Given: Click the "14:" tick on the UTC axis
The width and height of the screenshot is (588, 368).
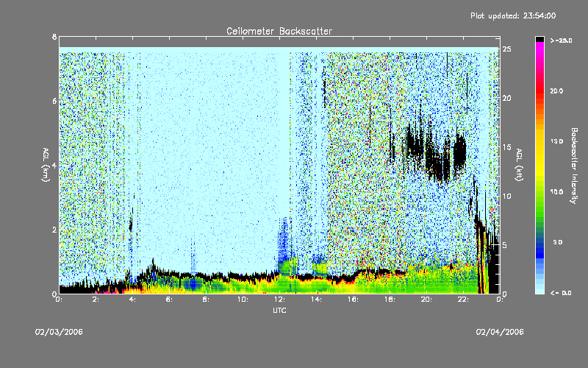Looking at the screenshot, I should pyautogui.click(x=316, y=300).
